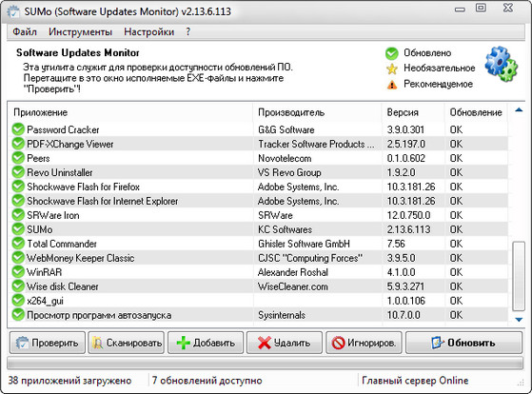Click the Проверить button
Viewport: 532px width, 394px height.
pos(48,343)
